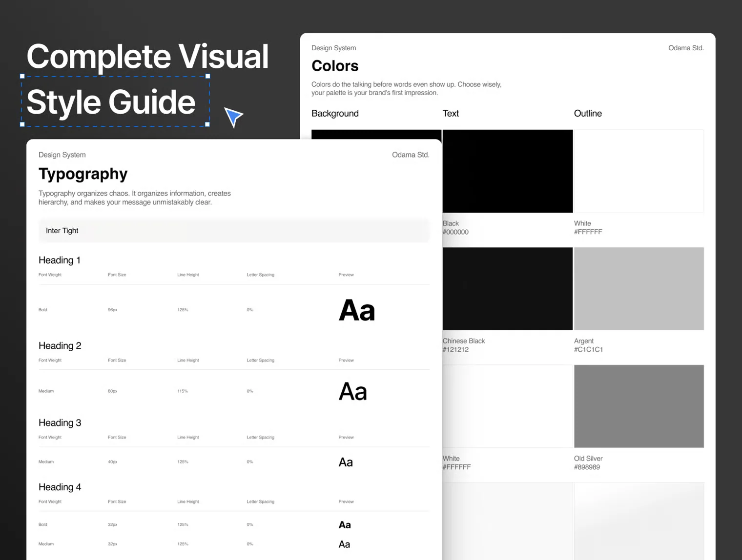
Task: Click the Heading 2 "Aa" preview
Action: coord(353,391)
